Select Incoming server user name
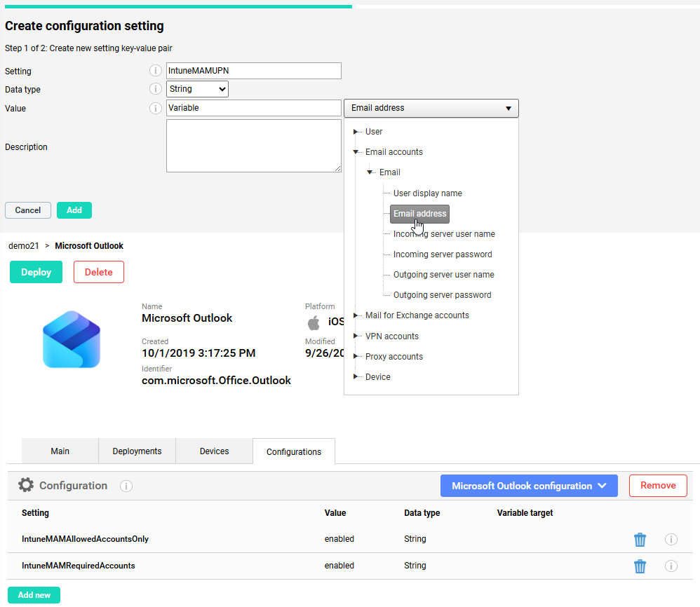 click(444, 233)
